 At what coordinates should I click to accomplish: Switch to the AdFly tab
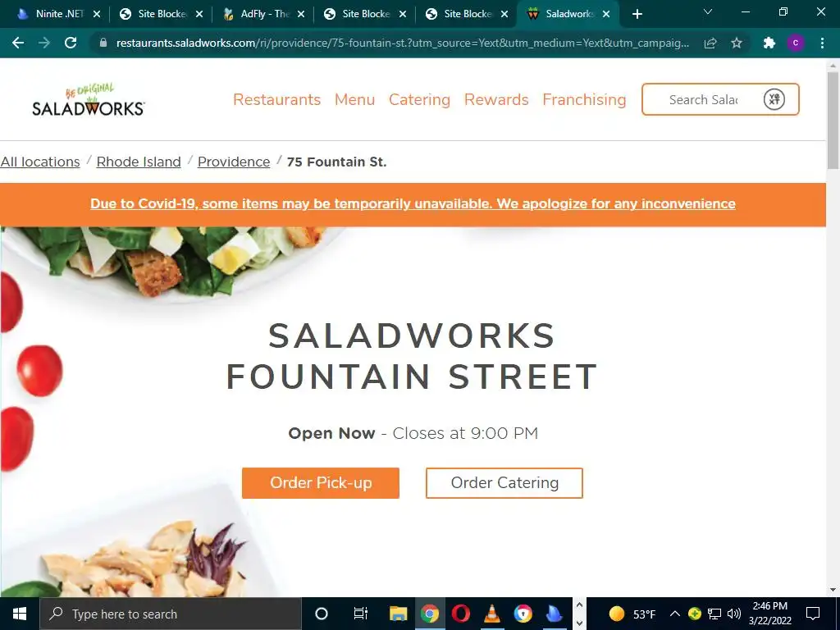pyautogui.click(x=265, y=14)
